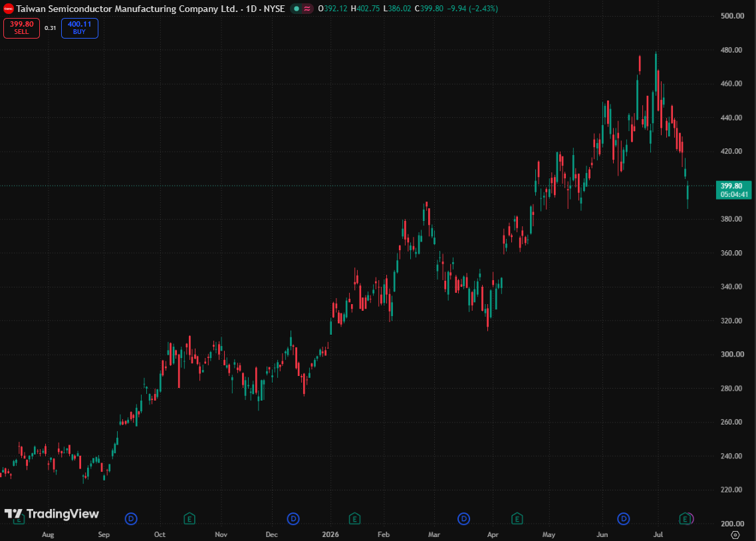
Task: Click the 220.00 price axis label
Action: [x=732, y=489]
